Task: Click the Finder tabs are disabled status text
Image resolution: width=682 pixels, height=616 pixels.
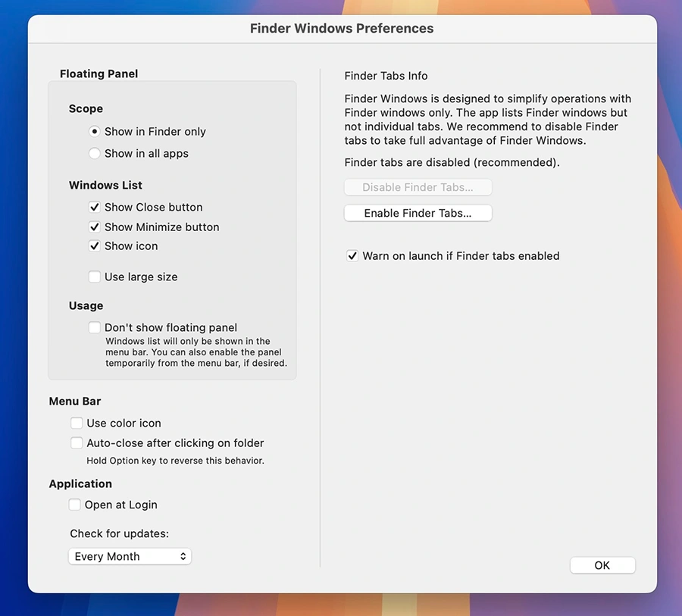Action: (452, 162)
